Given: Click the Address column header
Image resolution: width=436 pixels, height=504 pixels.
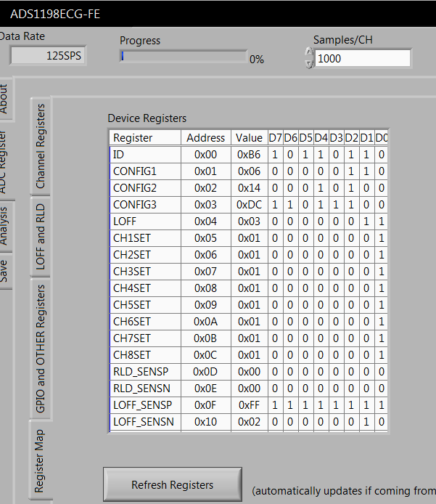Looking at the screenshot, I should 206,138.
